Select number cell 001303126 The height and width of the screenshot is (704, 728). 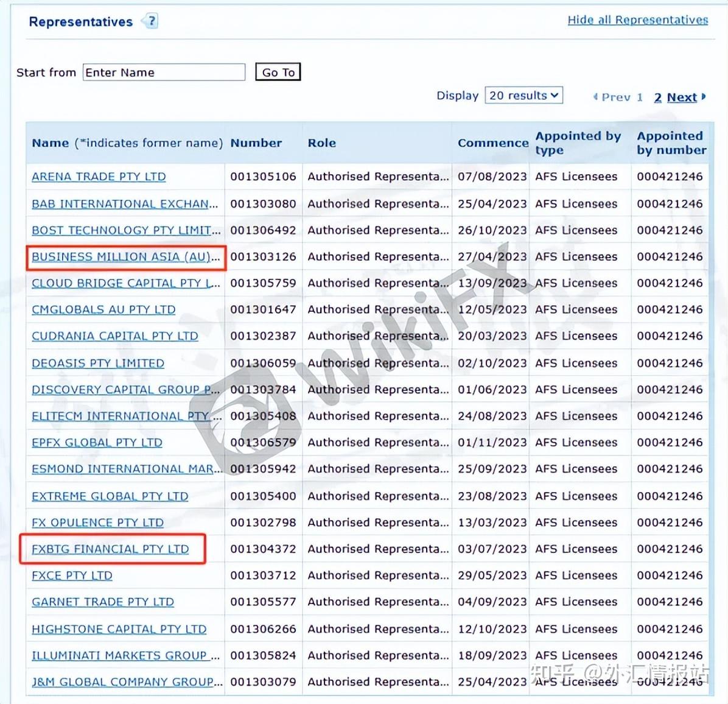263,257
